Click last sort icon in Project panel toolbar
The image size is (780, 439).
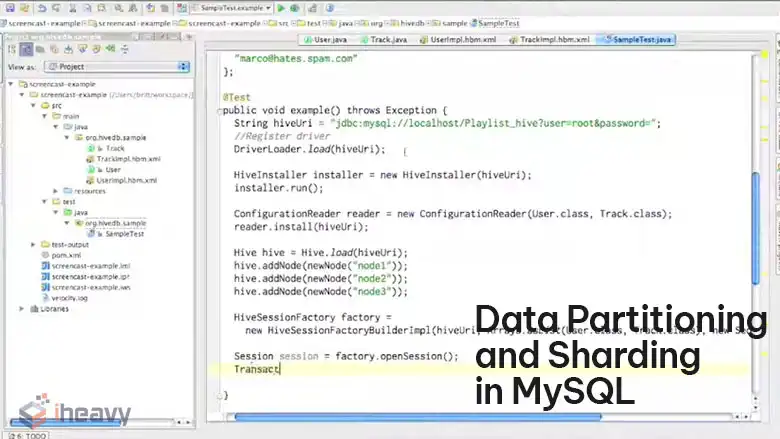(124, 49)
